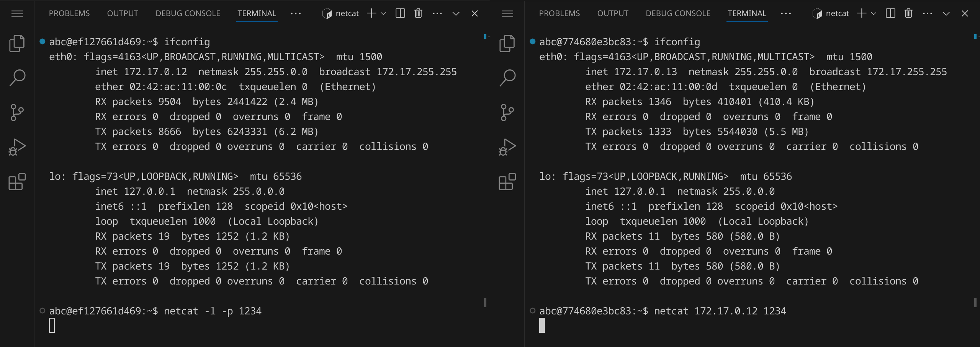Split the right terminal panel
Viewport: 980px width, 347px height.
[890, 13]
